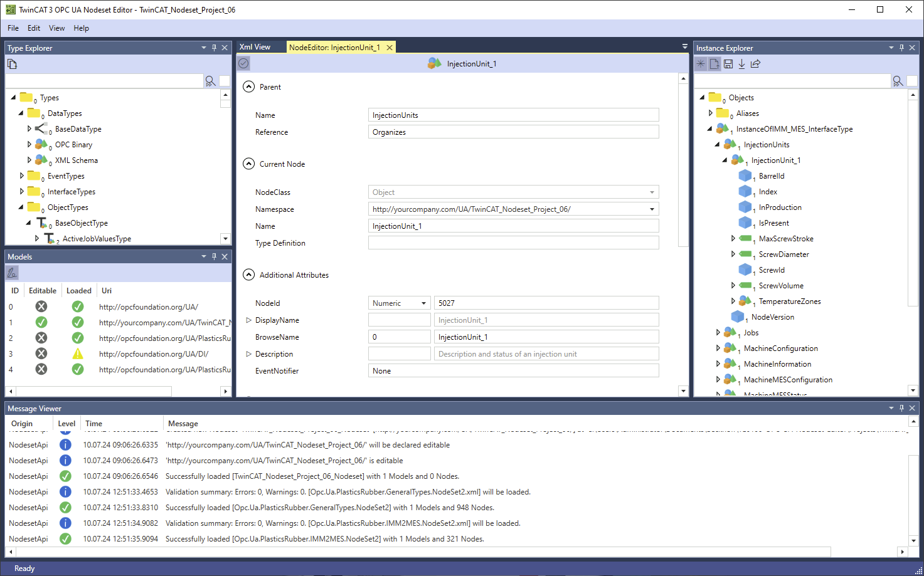Click the XML Schema type icon
Viewport: 924px width, 576px height.
click(41, 160)
